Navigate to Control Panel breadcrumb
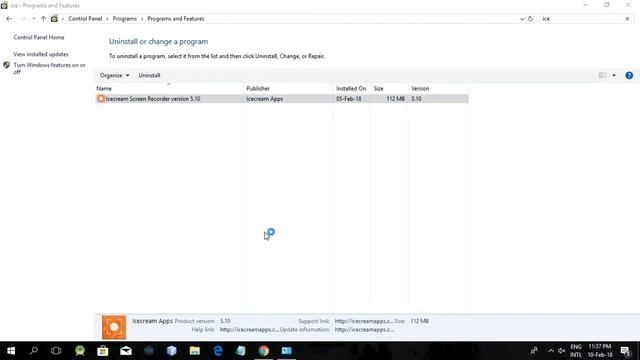The width and height of the screenshot is (640, 360). click(85, 19)
